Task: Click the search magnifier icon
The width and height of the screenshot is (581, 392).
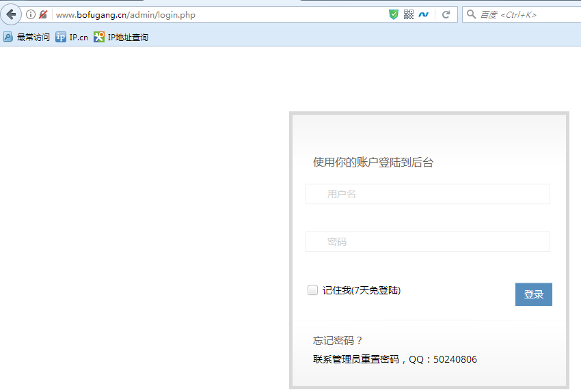Action: (471, 14)
